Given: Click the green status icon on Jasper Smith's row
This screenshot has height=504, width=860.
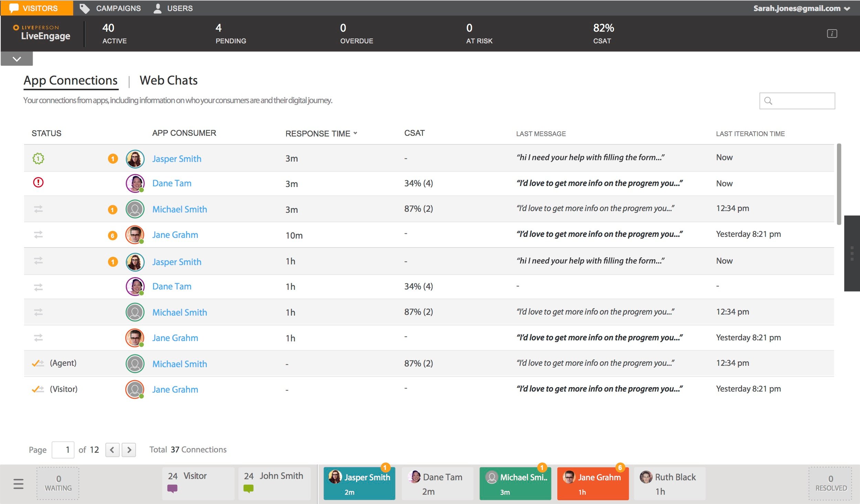Looking at the screenshot, I should 39,158.
